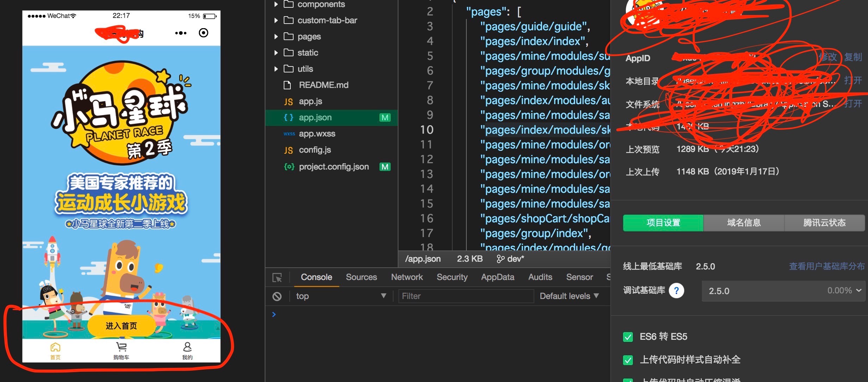Expand the custom-tab-bar folder
The width and height of the screenshot is (868, 382).
coord(276,20)
